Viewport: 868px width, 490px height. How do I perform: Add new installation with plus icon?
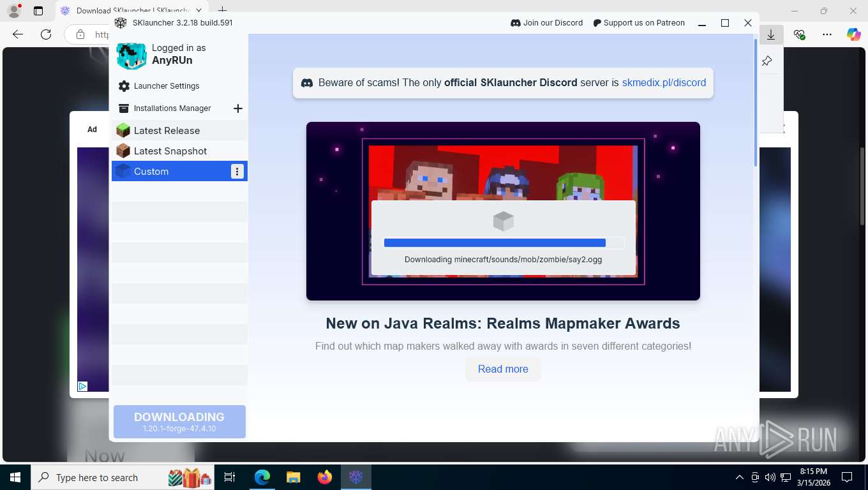tap(238, 108)
